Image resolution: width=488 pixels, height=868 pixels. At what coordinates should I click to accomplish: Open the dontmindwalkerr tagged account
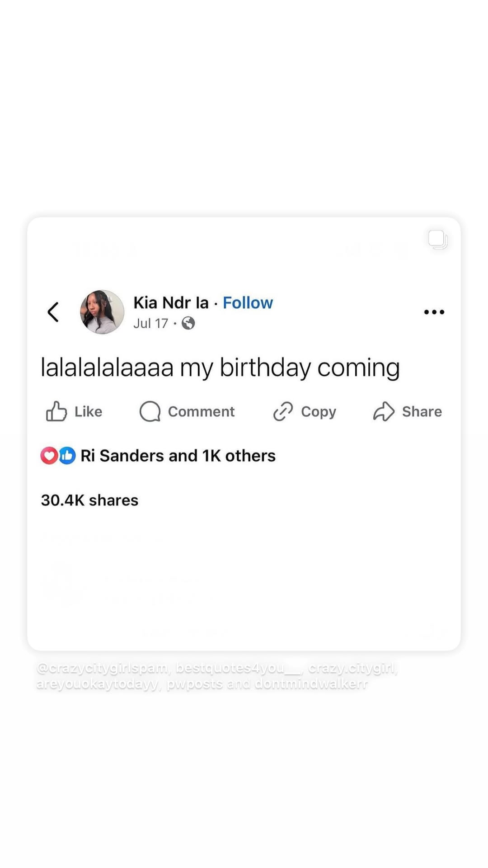point(311,684)
